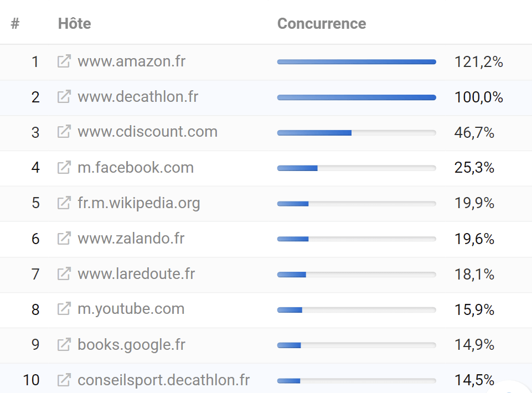Screen dimensions: 532x393
Task: Open external link icon for www.zalando.fr
Action: [x=64, y=238]
